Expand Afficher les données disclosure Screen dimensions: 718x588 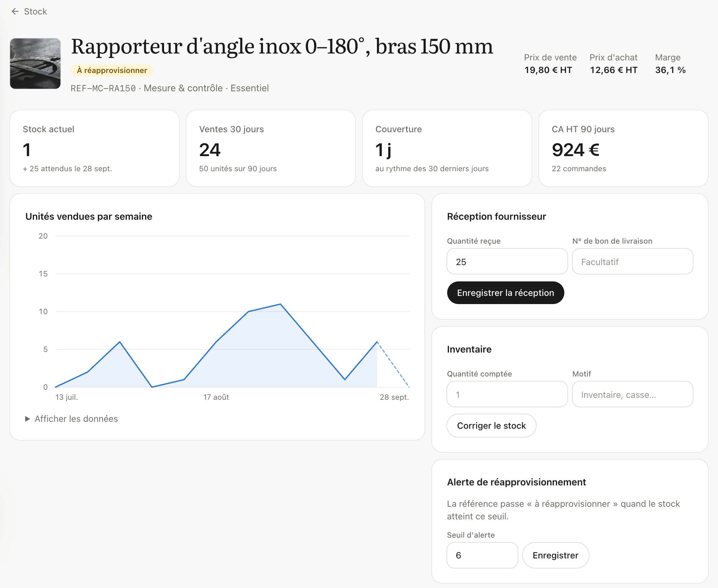(x=71, y=419)
